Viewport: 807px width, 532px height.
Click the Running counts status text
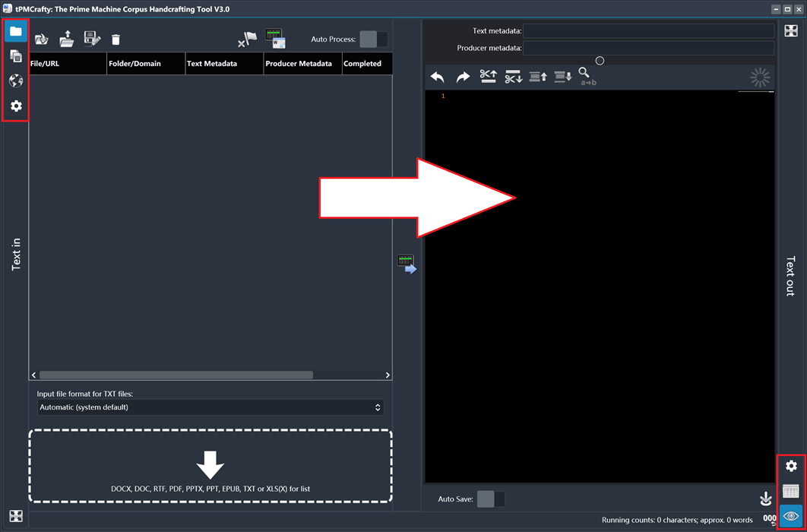pos(677,520)
